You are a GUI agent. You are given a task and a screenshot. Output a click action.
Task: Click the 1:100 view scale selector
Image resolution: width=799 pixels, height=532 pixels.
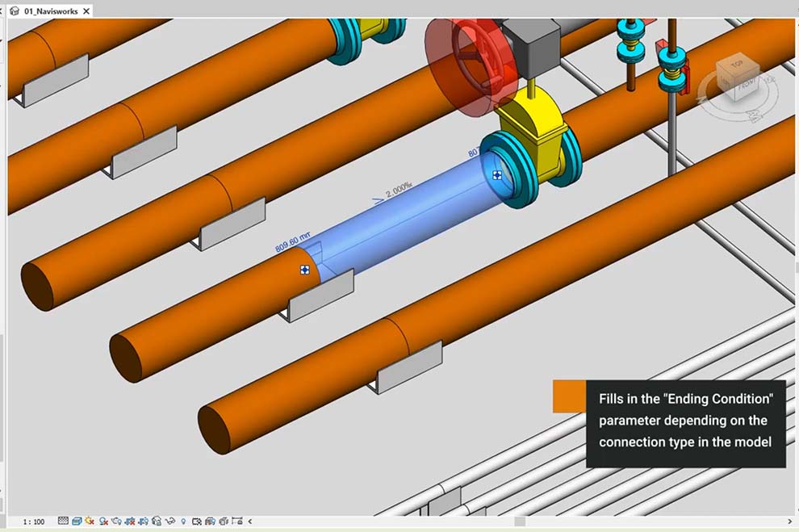click(34, 522)
